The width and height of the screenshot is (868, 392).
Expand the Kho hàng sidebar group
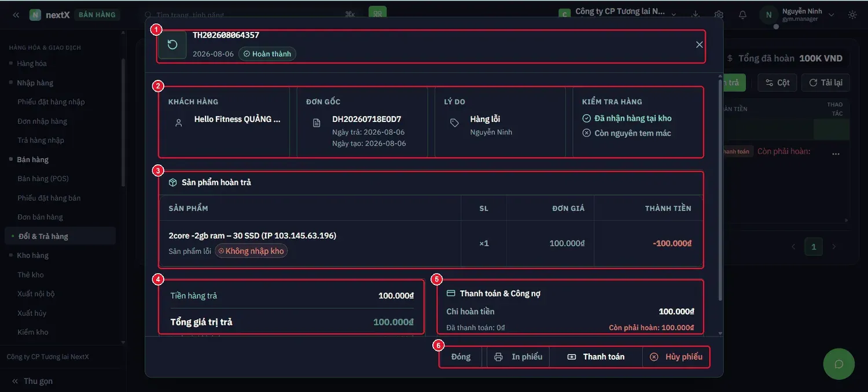click(x=32, y=256)
